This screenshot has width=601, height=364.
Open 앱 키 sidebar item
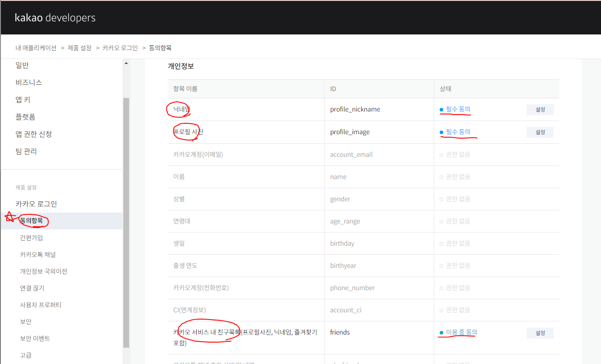(x=23, y=100)
